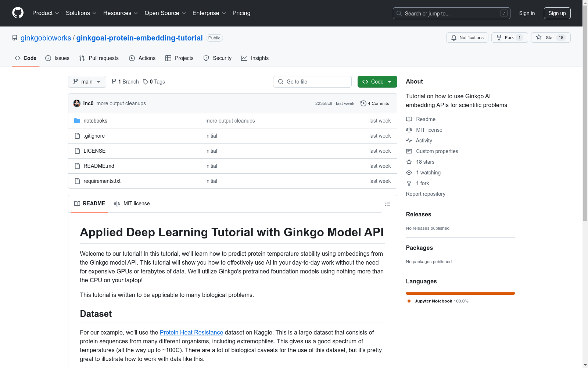Click the Search or jump to field
This screenshot has width=588, height=368.
pos(452,13)
